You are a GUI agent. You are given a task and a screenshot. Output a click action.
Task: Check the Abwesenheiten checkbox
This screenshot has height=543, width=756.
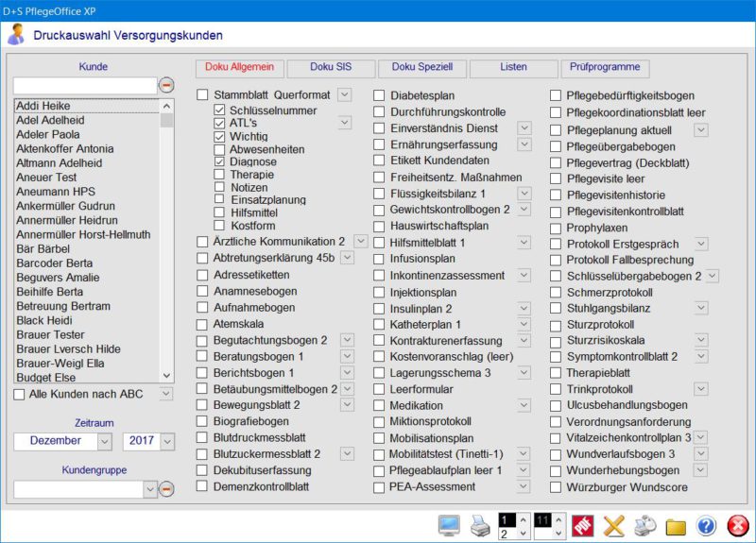[x=219, y=149]
